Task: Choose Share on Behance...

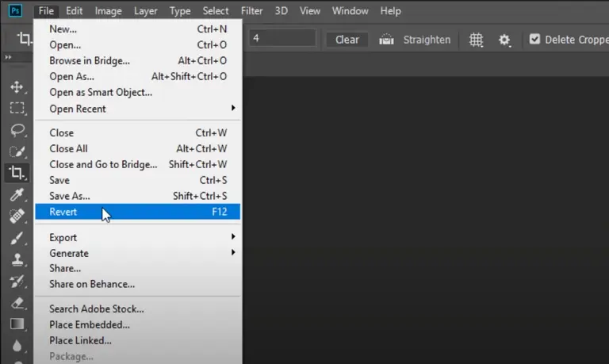Action: [137, 284]
